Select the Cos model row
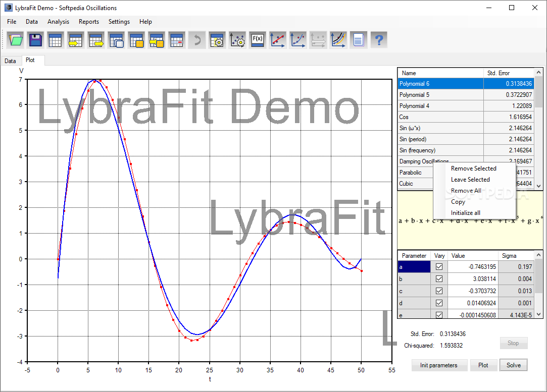 tap(466, 117)
